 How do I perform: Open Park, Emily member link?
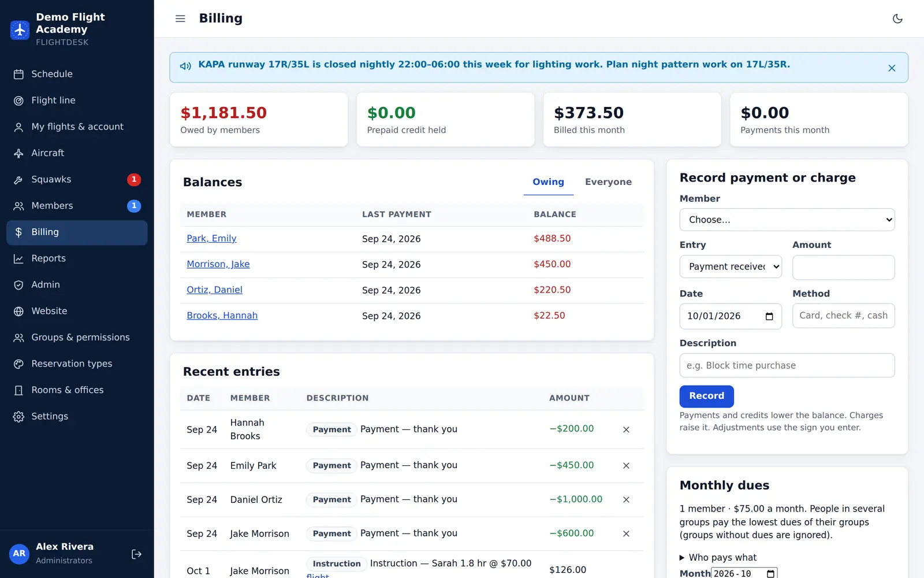[211, 239]
